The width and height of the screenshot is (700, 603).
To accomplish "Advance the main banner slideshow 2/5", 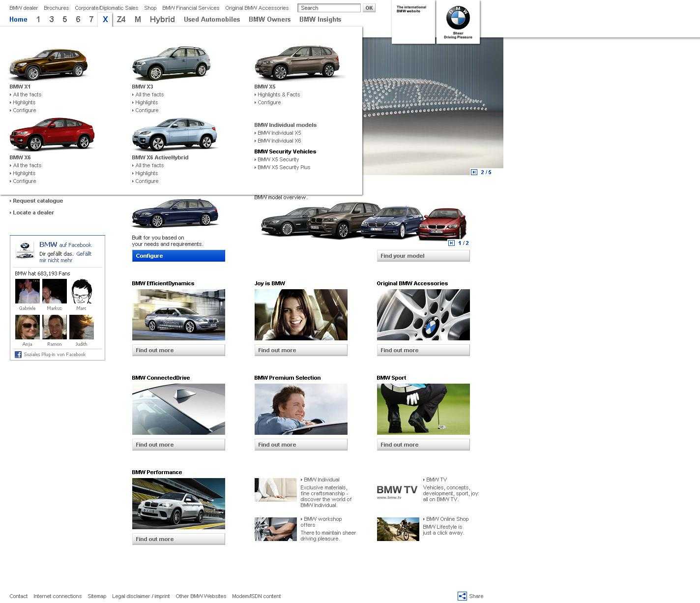I will coord(474,172).
